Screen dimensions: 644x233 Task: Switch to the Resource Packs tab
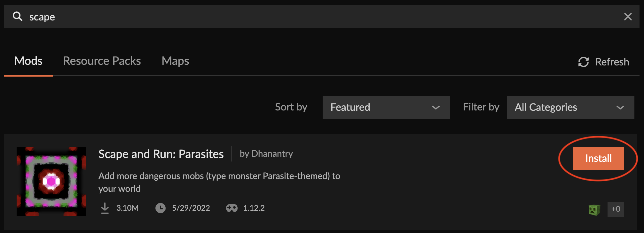[102, 61]
